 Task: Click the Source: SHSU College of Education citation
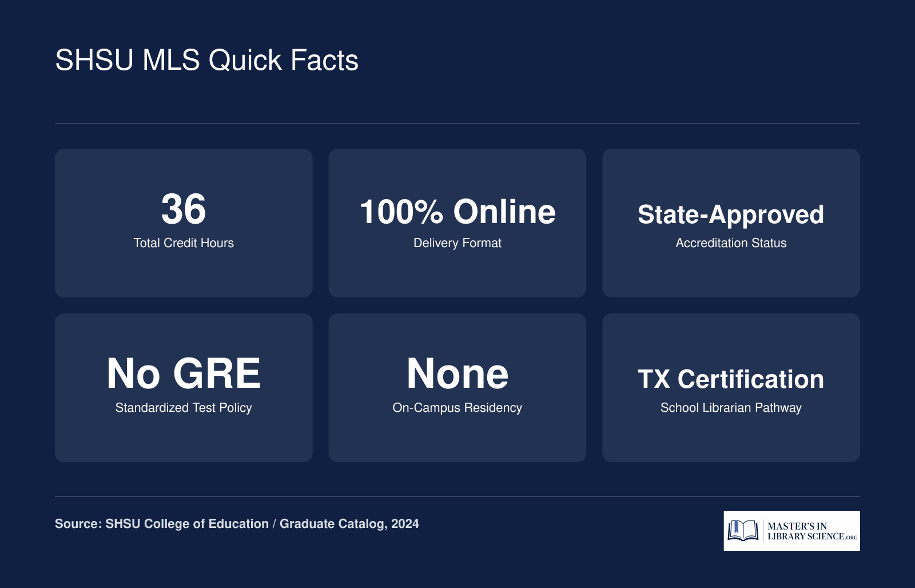coord(237,524)
